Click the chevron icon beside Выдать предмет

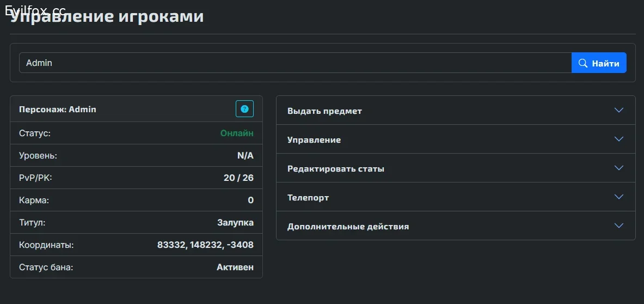(x=619, y=110)
